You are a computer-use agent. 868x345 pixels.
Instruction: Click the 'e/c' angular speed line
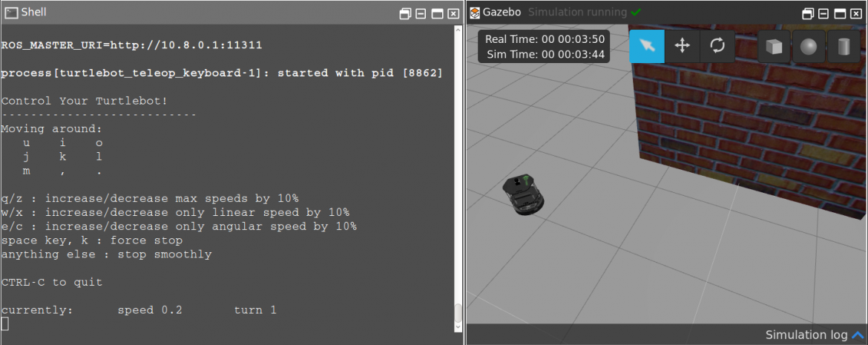179,226
